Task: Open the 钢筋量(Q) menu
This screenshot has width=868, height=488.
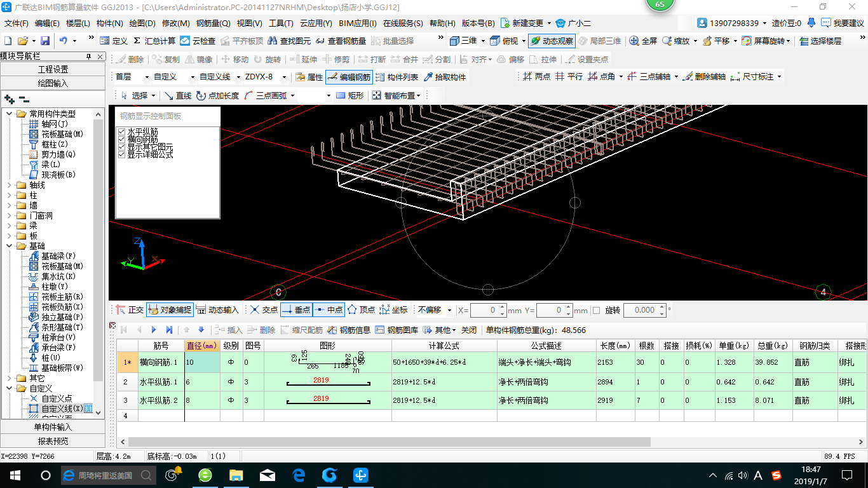Action: tap(213, 24)
